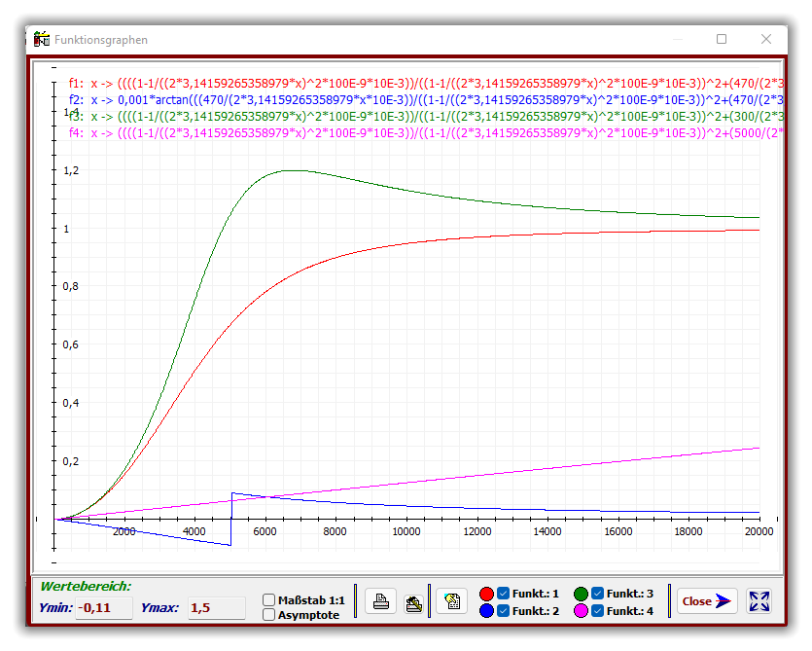Click the green color circle for function 3
Screen dimensions: 812x651
(x=582, y=594)
